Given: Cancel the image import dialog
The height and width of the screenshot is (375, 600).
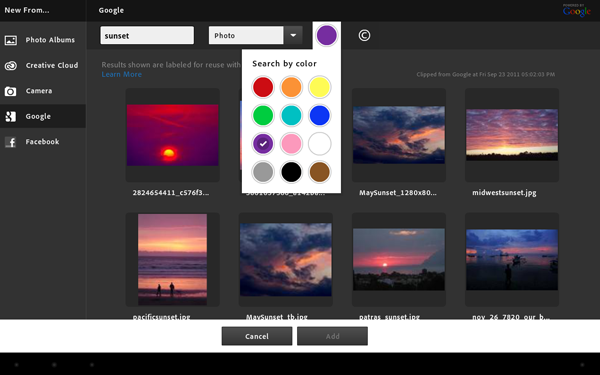Looking at the screenshot, I should point(257,336).
